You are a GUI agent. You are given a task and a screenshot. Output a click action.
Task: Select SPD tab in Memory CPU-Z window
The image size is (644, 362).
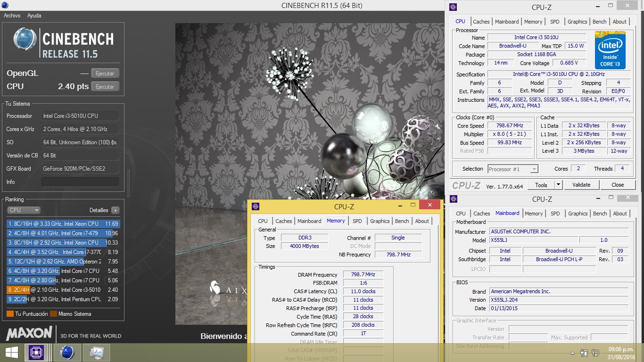pos(357,221)
